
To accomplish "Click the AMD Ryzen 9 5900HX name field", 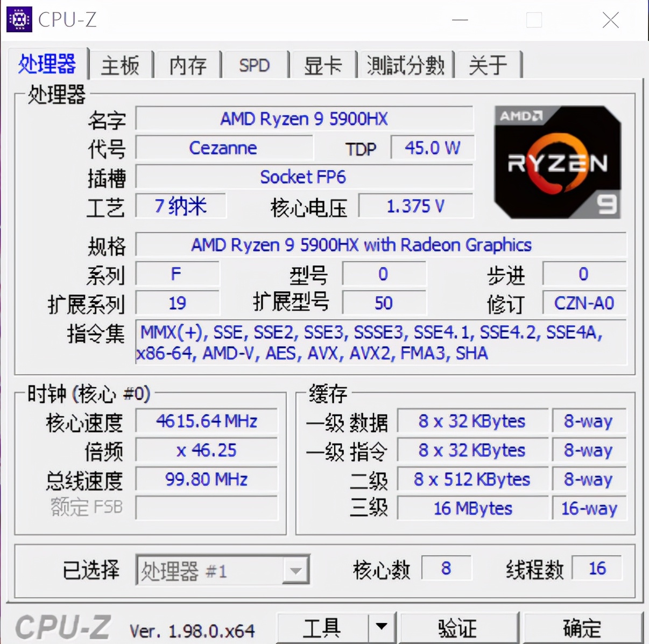I will 305,119.
